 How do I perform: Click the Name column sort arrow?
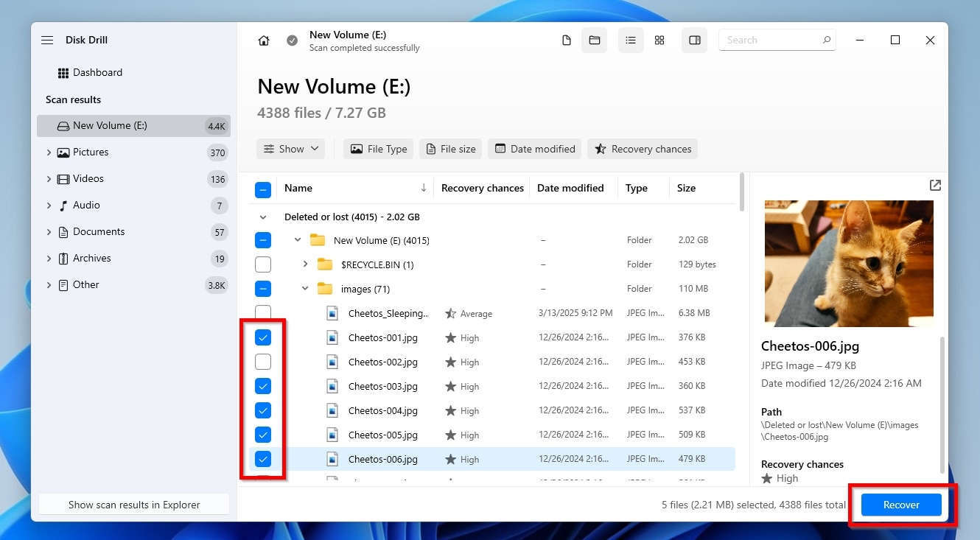(424, 188)
